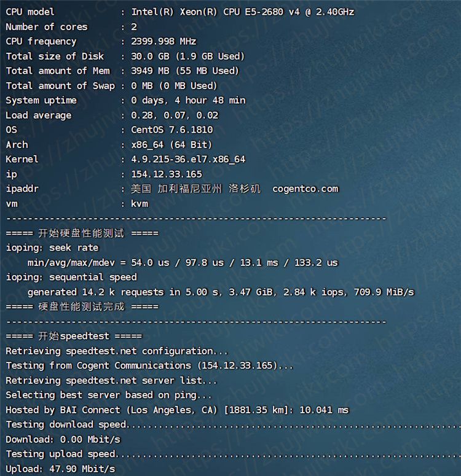
Task: Click the Upload: 47.90 Mbit/s result
Action: click(x=60, y=469)
